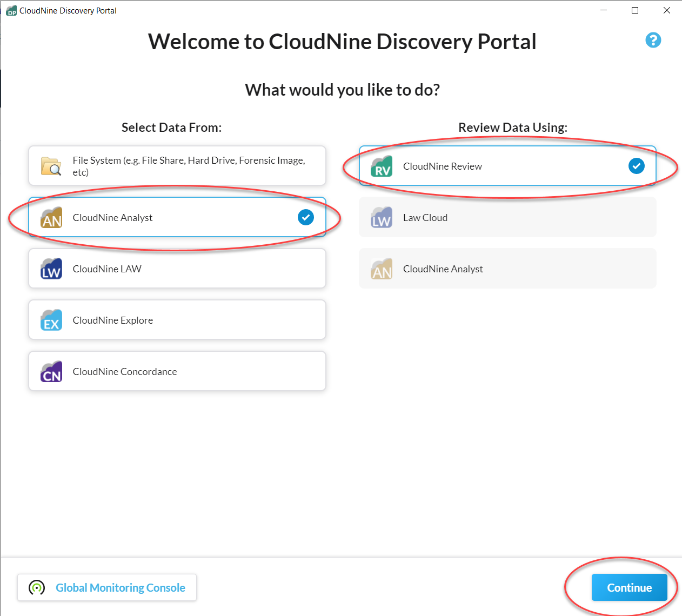682x616 pixels.
Task: Select CloudNine Explore as the data source
Action: pyautogui.click(x=177, y=320)
